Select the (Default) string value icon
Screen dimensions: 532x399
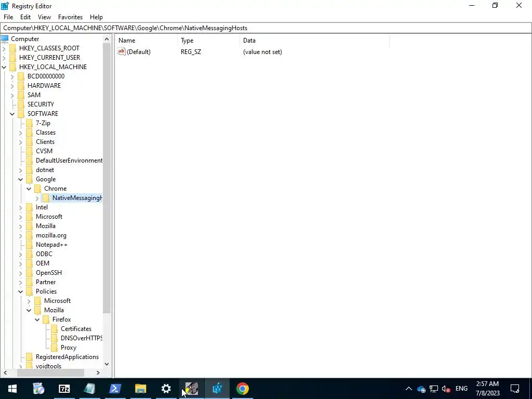[x=122, y=51]
